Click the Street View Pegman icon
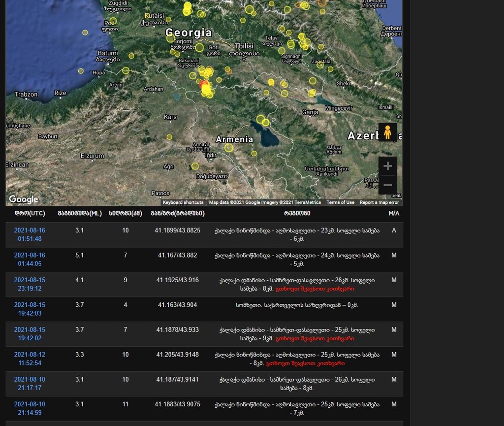 coord(387,132)
